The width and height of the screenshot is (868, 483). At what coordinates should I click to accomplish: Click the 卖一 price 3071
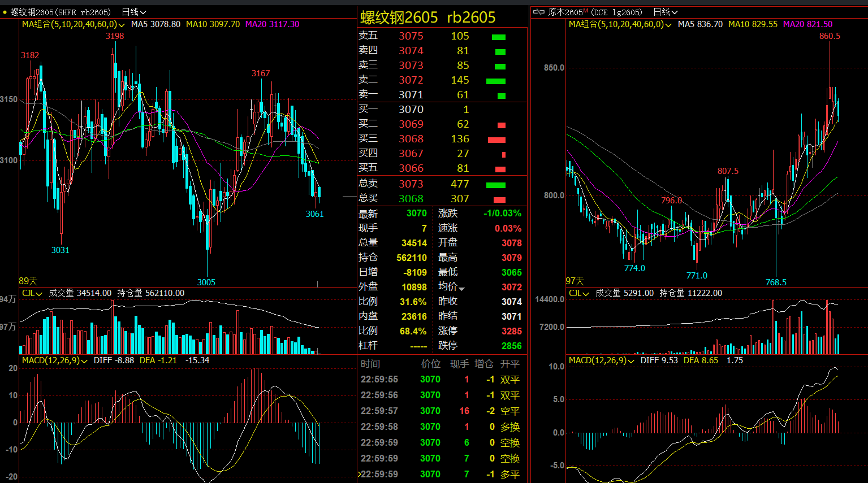point(411,95)
